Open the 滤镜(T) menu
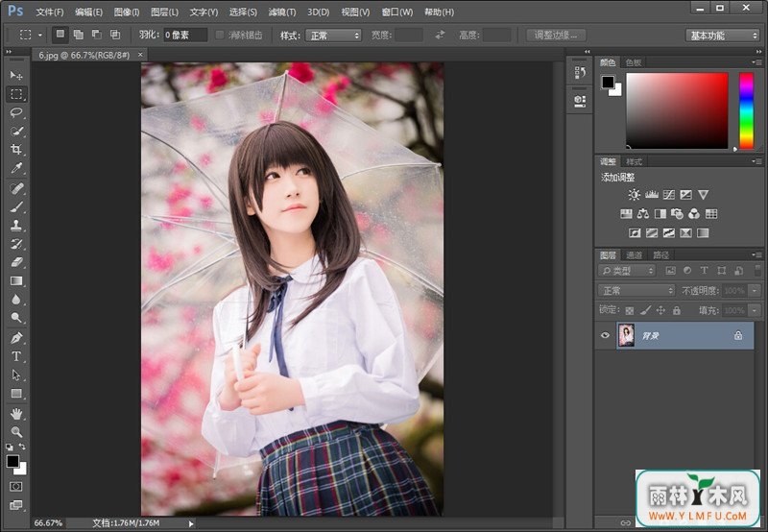This screenshot has height=532, width=768. coord(282,12)
